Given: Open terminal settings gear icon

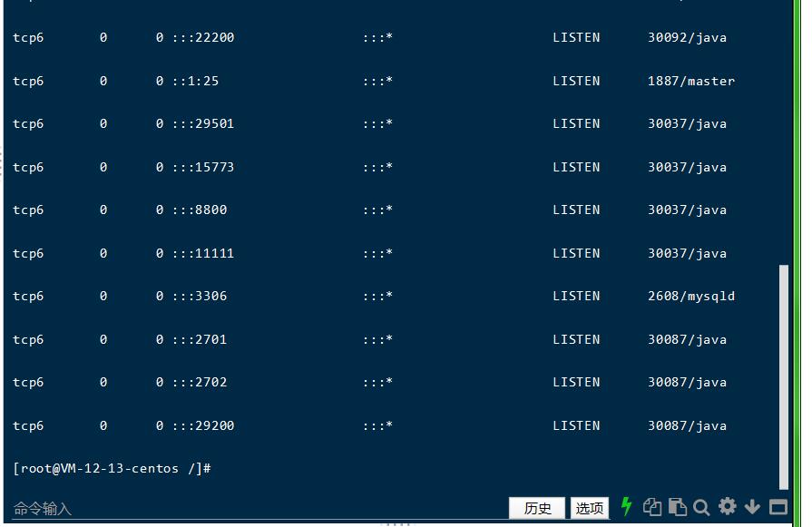Looking at the screenshot, I should click(x=727, y=507).
